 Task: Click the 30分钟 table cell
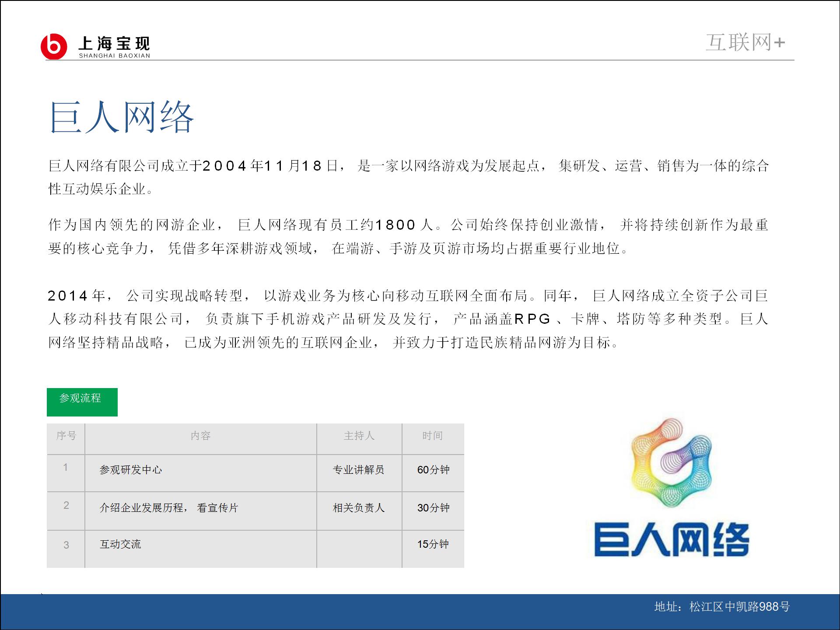point(433,511)
